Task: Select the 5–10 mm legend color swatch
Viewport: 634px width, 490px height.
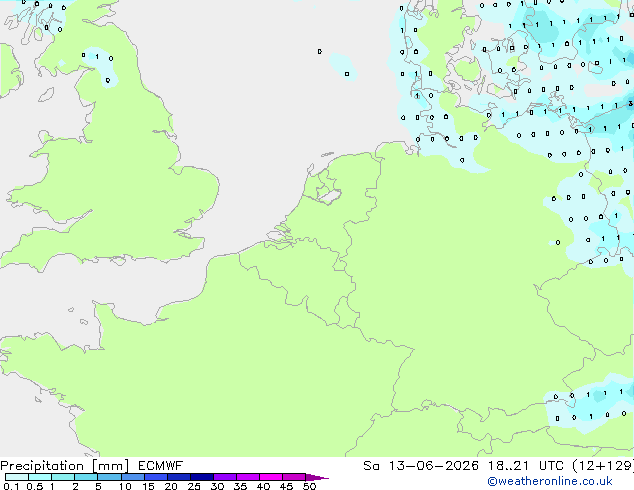Action: tap(109, 477)
